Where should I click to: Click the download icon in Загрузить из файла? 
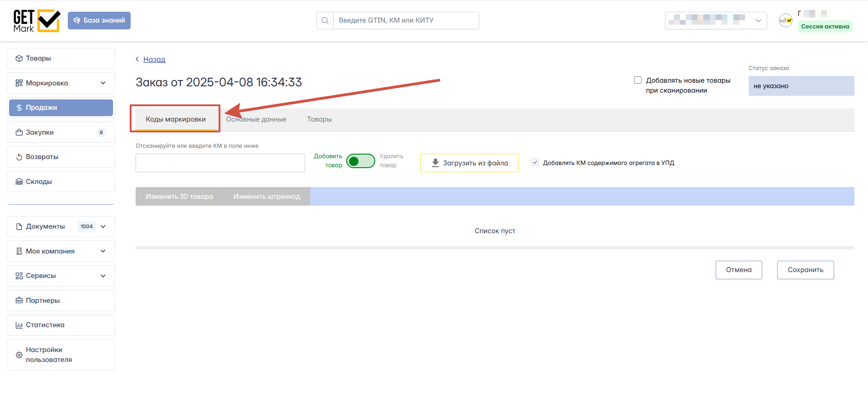click(435, 163)
